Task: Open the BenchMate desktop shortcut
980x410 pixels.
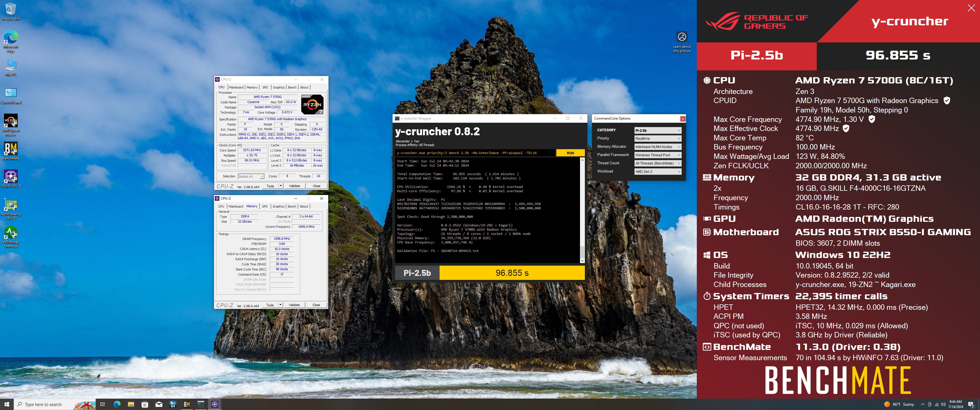Action: tap(11, 151)
